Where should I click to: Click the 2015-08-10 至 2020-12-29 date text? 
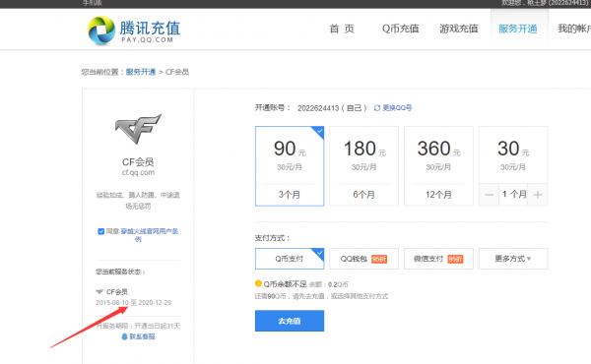tap(133, 303)
